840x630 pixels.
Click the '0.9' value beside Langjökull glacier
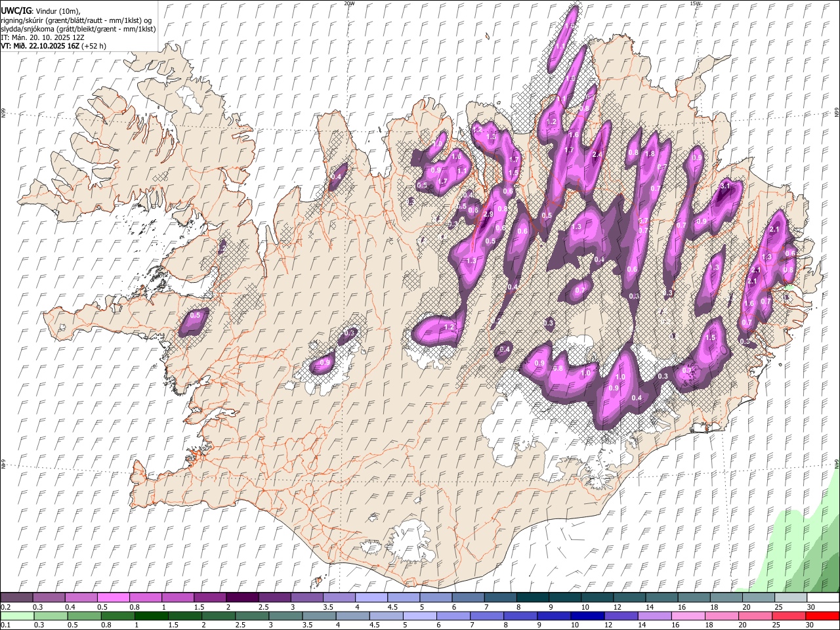(x=325, y=363)
